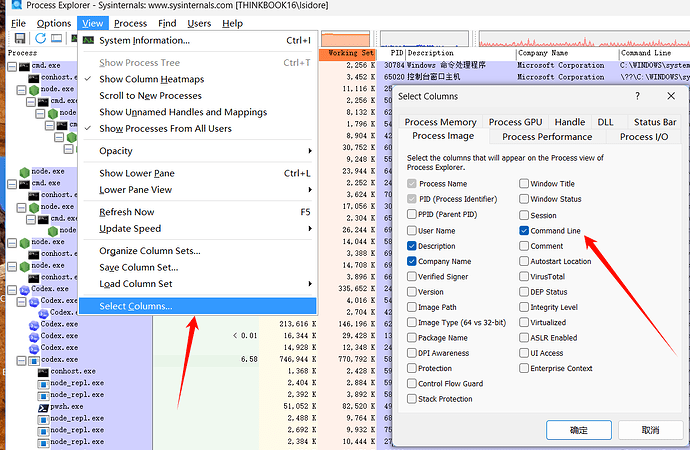The height and width of the screenshot is (450, 690).
Task: Collapse the lowercase codex.exe tree node
Action: tap(21, 361)
